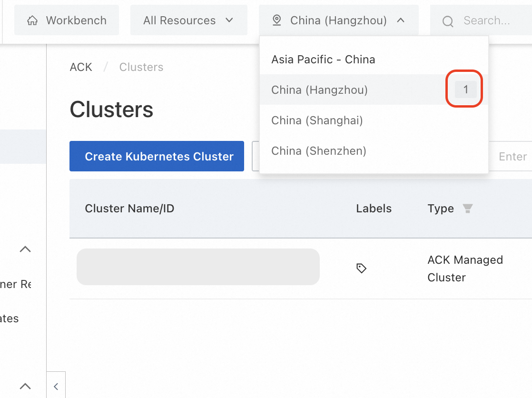Image resolution: width=532 pixels, height=398 pixels.
Task: Click the Cluster Name/ID column header
Action: pyautogui.click(x=129, y=209)
